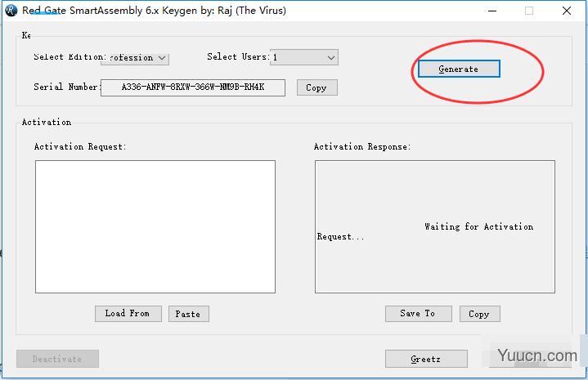This screenshot has width=588, height=380.
Task: Click Copy below Activation Response
Action: (478, 314)
